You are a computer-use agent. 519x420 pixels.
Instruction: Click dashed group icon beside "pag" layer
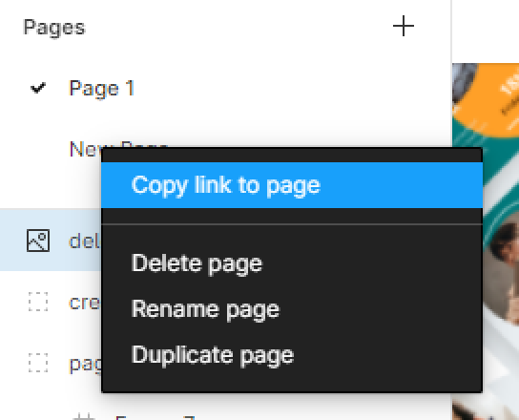(38, 363)
